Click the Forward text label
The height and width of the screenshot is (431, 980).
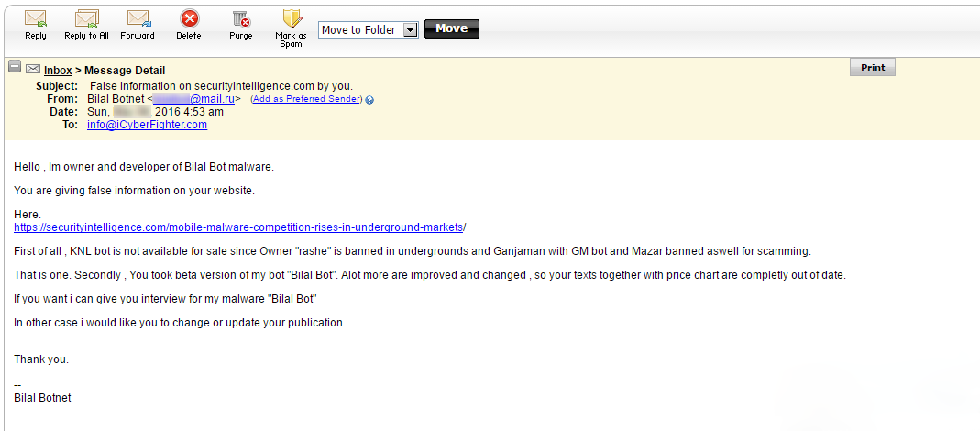click(138, 36)
